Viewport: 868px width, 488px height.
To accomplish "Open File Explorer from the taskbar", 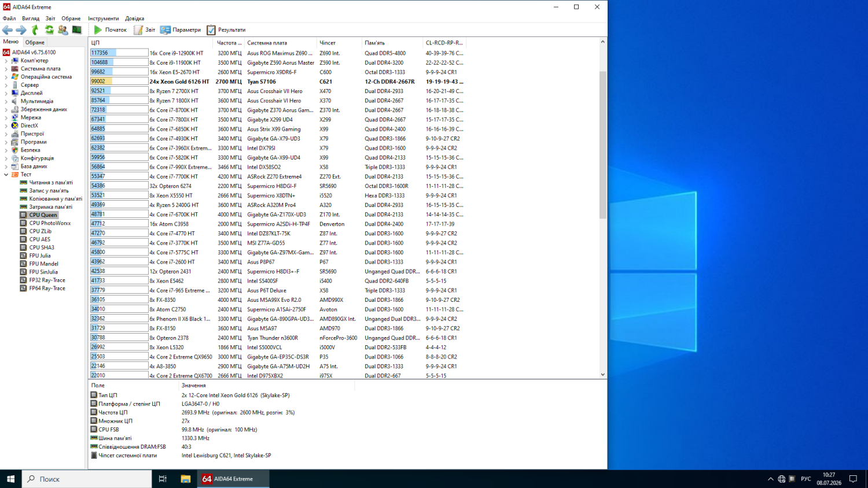I will point(185,479).
